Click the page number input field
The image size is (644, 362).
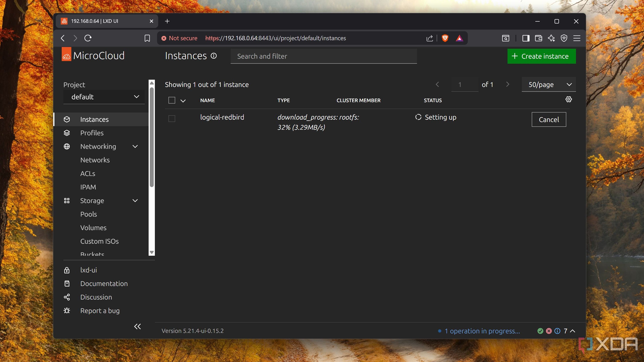click(465, 85)
